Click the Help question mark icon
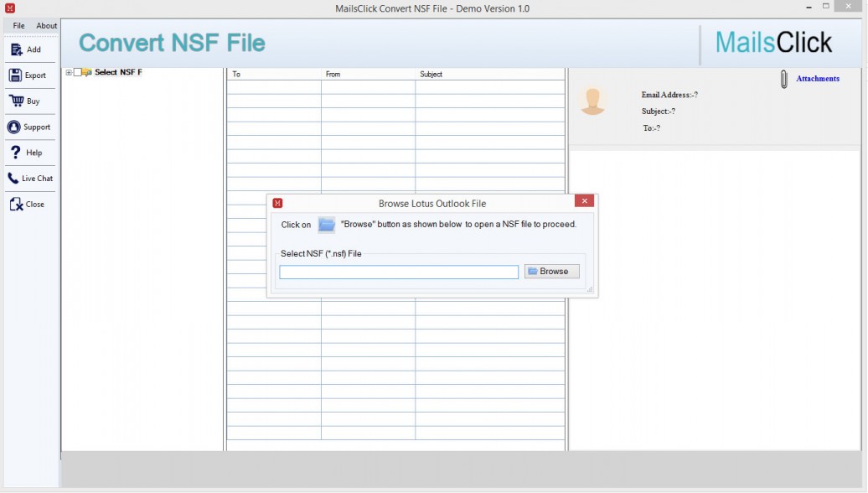This screenshot has width=868, height=493. [15, 153]
